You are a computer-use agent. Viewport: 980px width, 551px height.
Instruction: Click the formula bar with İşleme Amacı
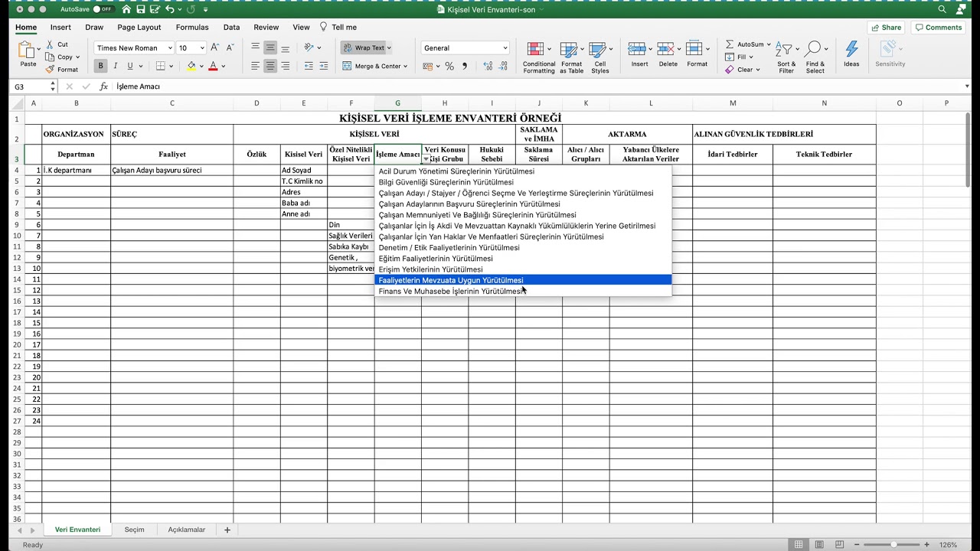click(x=542, y=86)
